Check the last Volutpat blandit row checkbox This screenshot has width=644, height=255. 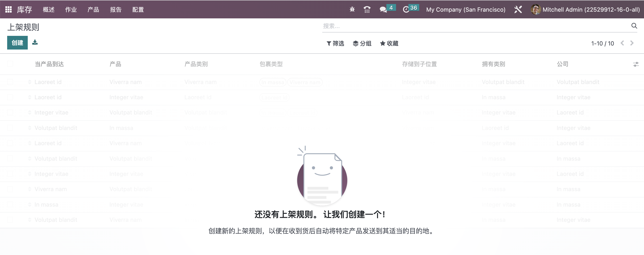pyautogui.click(x=10, y=220)
